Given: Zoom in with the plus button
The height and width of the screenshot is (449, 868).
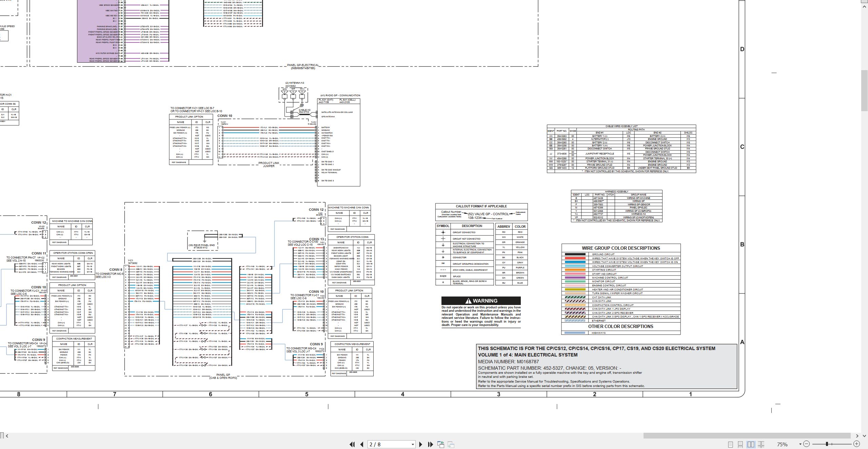Looking at the screenshot, I should pos(856,444).
